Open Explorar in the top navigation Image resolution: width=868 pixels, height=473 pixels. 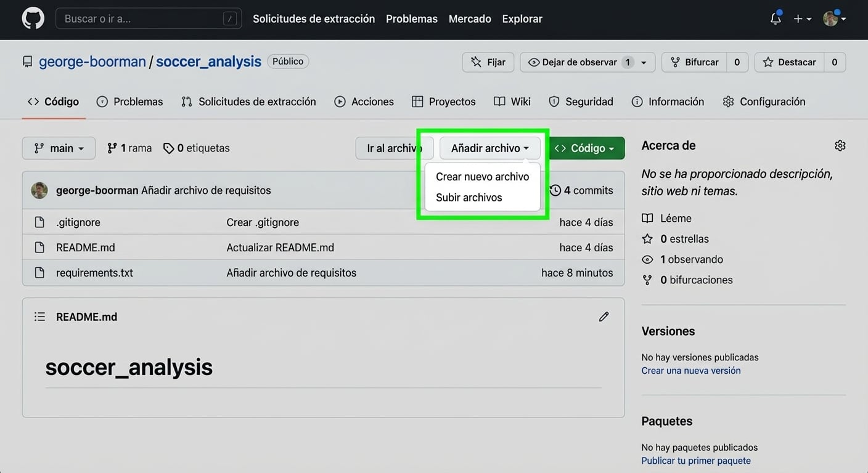(522, 19)
